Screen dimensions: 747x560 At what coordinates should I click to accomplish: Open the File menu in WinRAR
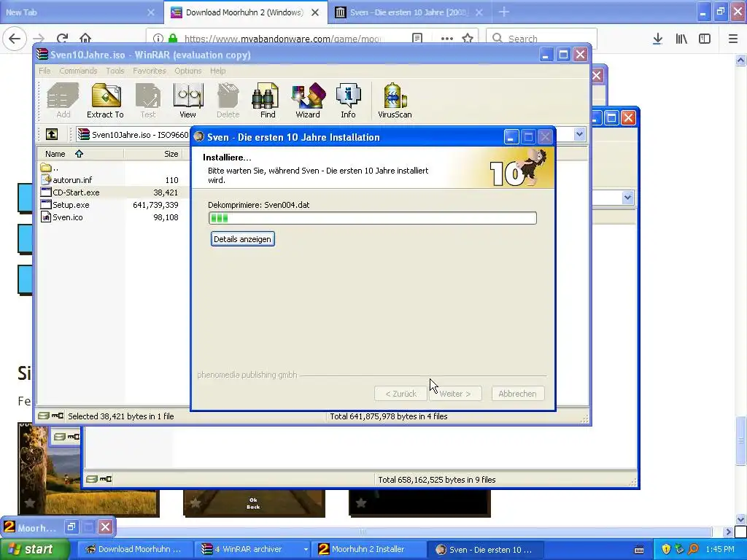(44, 71)
